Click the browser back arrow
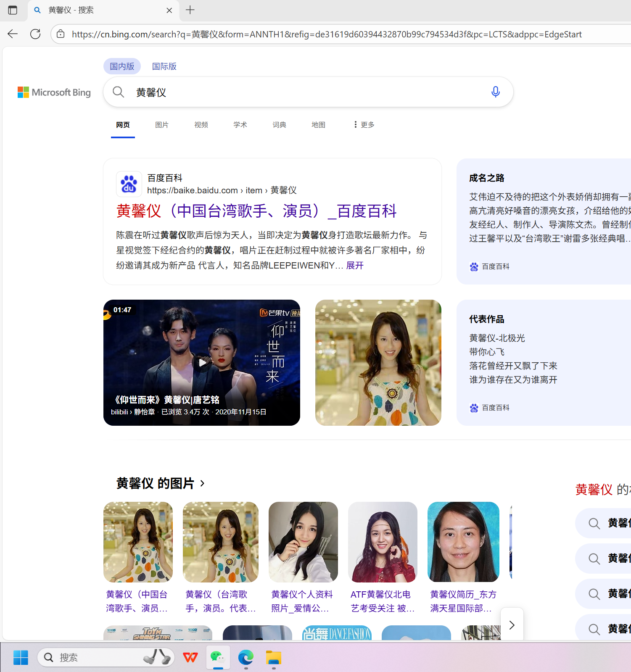631x672 pixels. 13,34
